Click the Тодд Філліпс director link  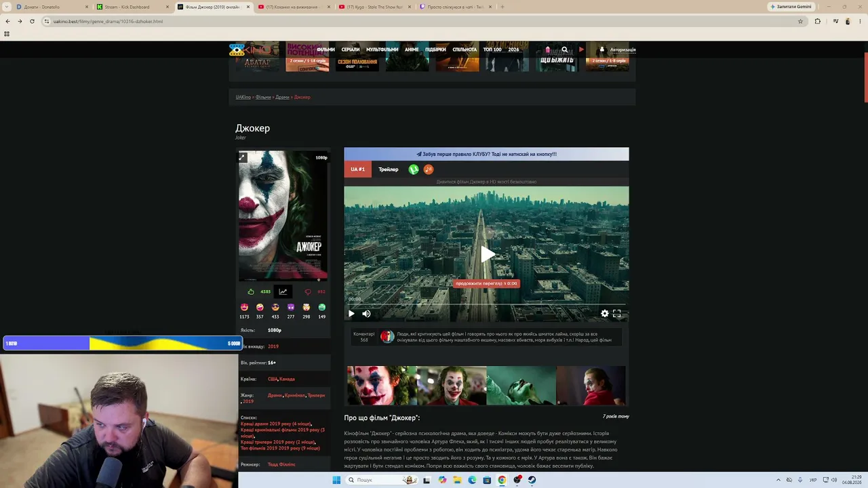coord(281,464)
